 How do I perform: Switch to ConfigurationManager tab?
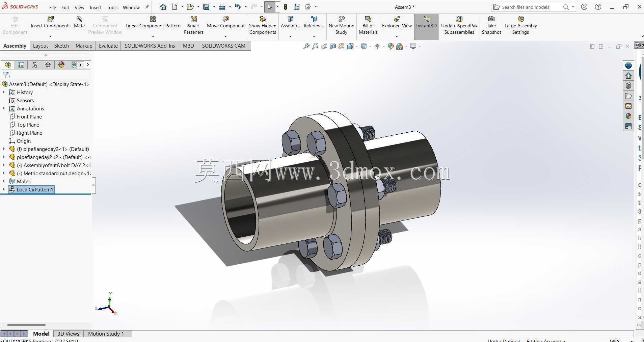34,65
